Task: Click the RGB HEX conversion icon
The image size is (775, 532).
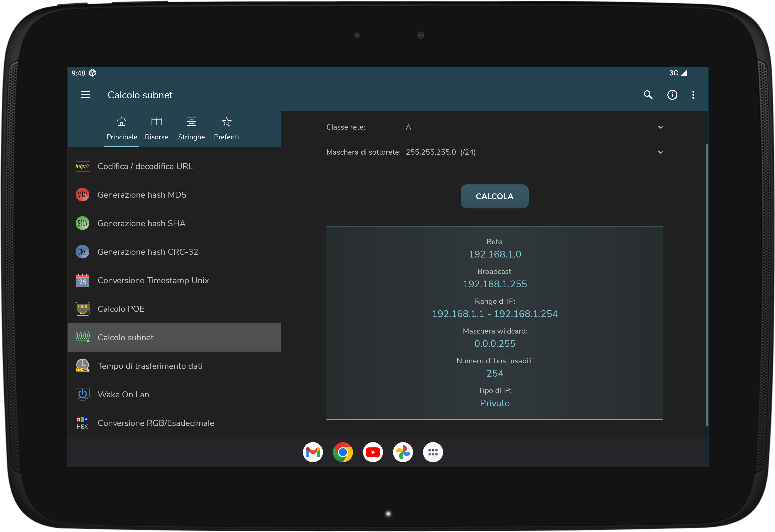Action: point(82,423)
